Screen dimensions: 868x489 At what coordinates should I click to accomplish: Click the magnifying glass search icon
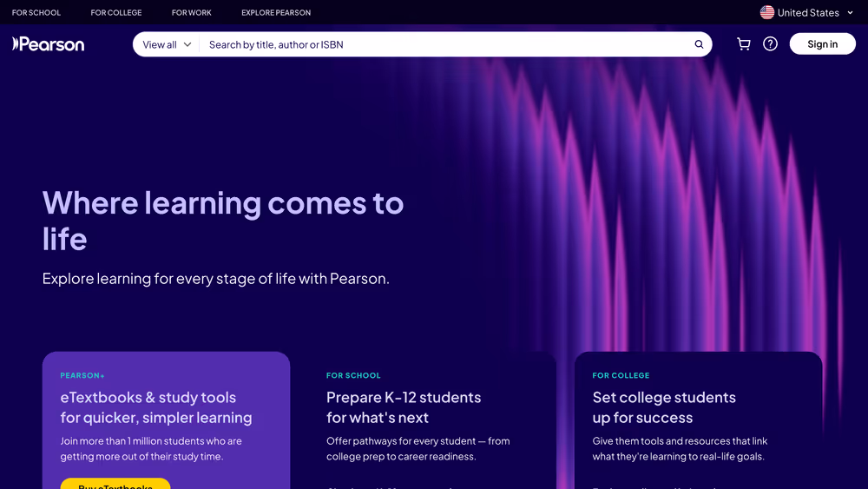point(699,44)
